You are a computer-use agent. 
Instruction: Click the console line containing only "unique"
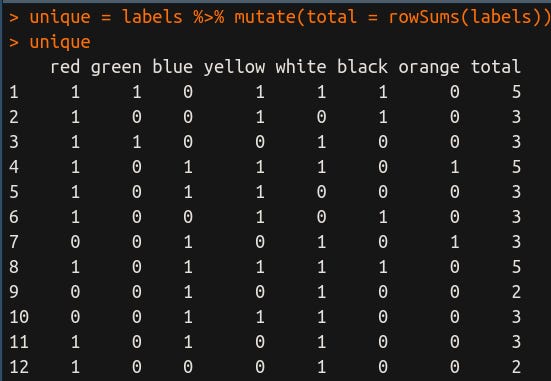[x=50, y=42]
